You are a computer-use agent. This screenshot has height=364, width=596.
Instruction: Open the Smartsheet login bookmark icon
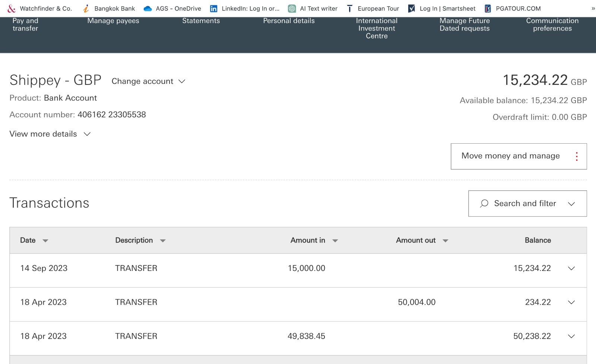coord(412,9)
